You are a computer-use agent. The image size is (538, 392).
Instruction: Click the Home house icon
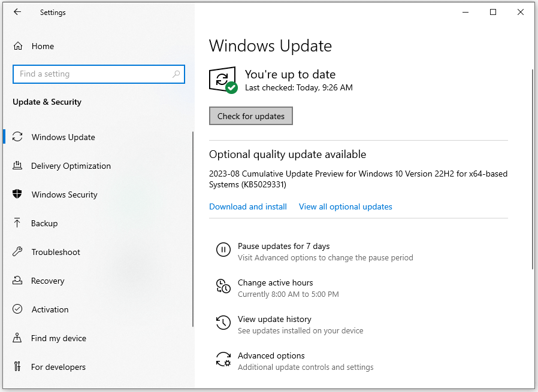(18, 46)
